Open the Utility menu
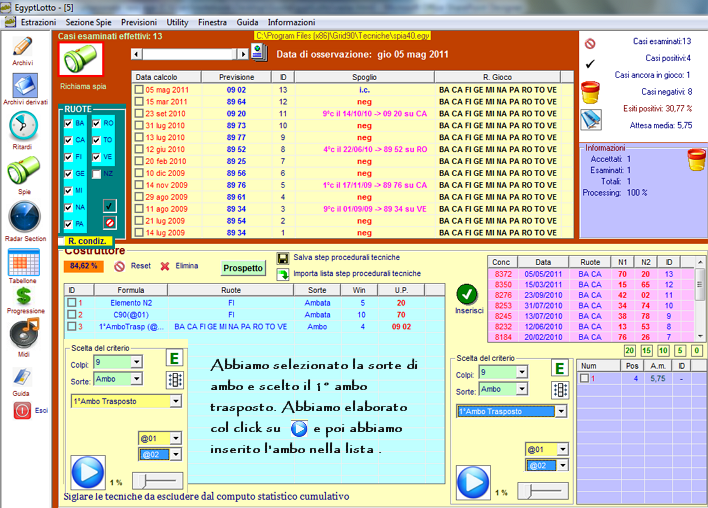This screenshot has width=708, height=508. [x=177, y=22]
